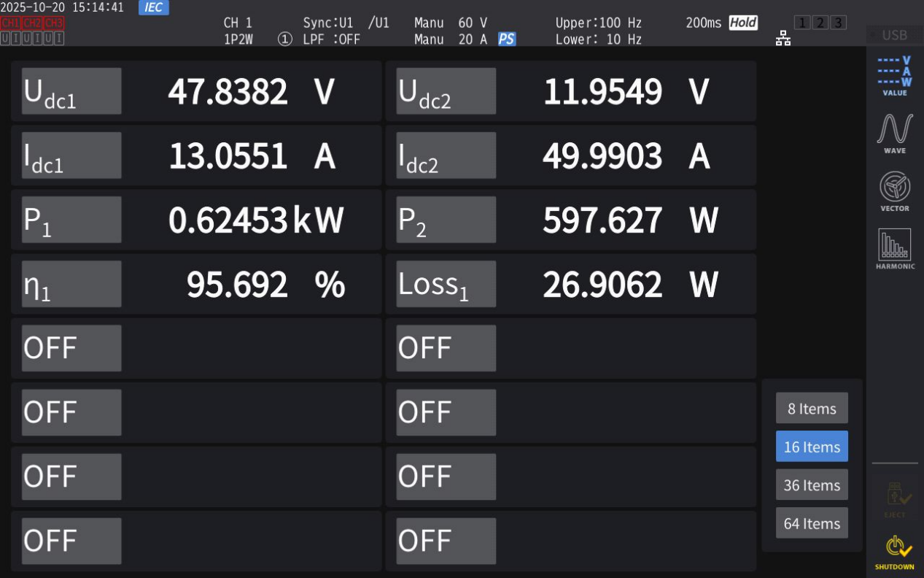Show the HARMONIC bar graph screen
This screenshot has width=924, height=578.
pos(894,249)
